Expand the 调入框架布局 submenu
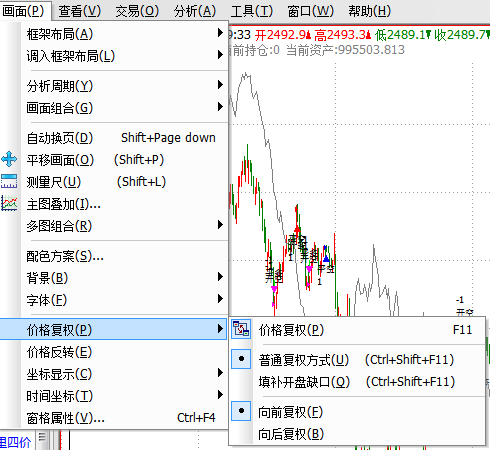This screenshot has width=490, height=450. (220, 55)
